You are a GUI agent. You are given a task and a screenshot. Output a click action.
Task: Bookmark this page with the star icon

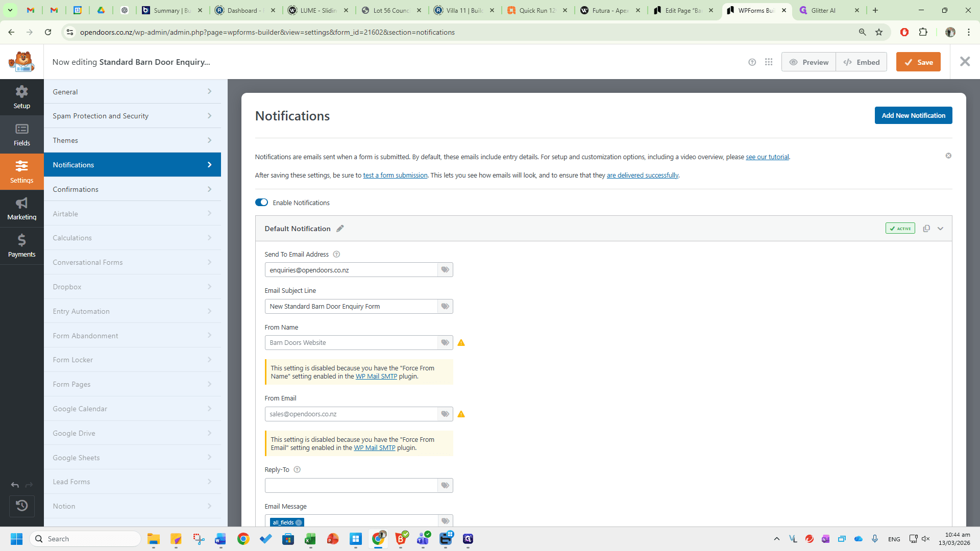[x=879, y=32]
